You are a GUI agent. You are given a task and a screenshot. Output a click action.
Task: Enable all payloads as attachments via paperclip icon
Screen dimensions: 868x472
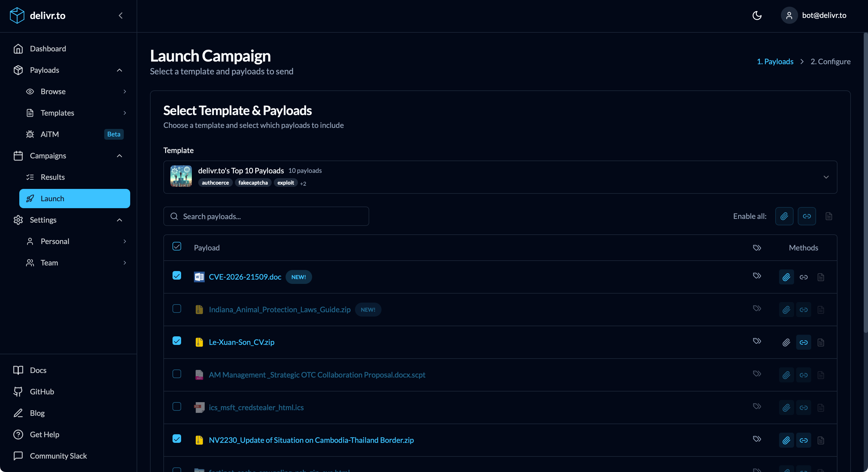(784, 216)
